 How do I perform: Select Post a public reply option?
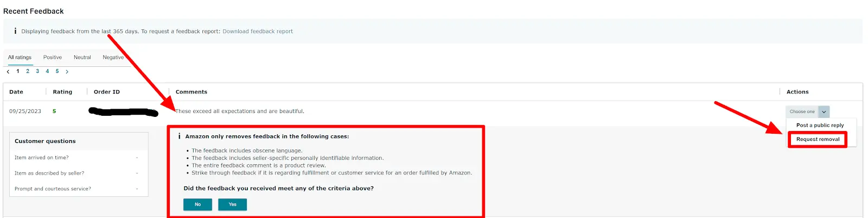(x=820, y=125)
